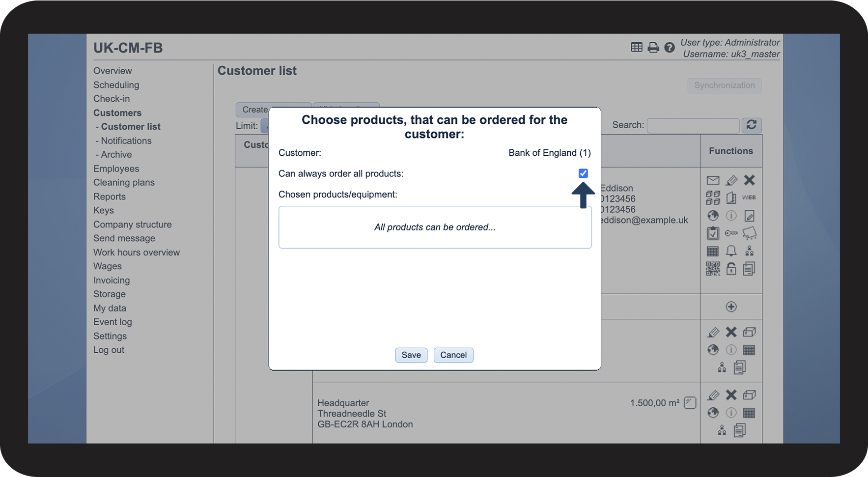The height and width of the screenshot is (477, 868).
Task: Open Overview in the left menu
Action: pyautogui.click(x=112, y=71)
